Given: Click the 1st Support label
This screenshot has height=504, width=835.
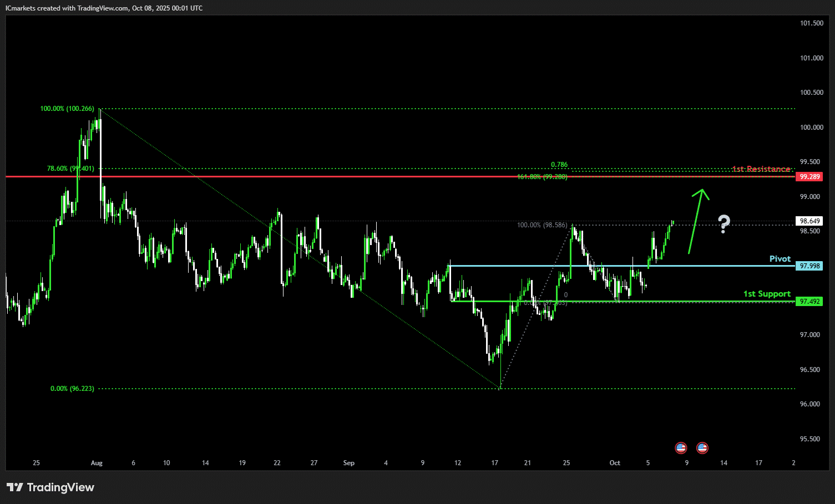Looking at the screenshot, I should click(x=767, y=294).
